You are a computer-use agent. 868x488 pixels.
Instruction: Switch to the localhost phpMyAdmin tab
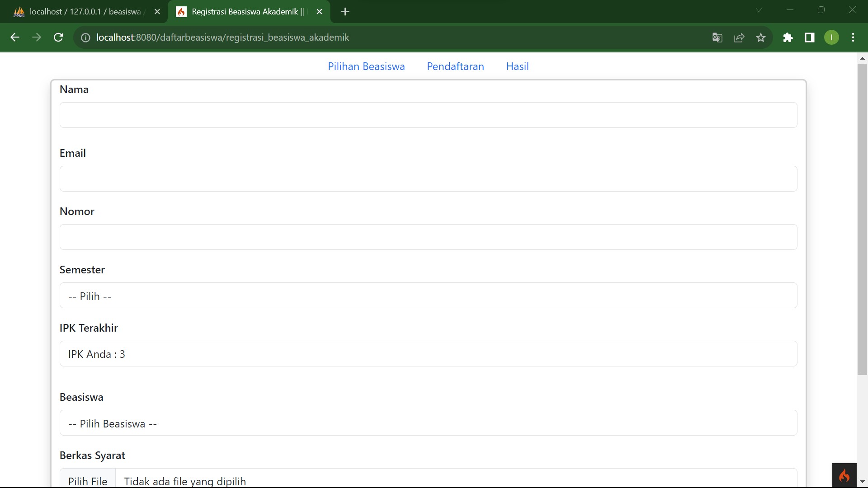[85, 12]
